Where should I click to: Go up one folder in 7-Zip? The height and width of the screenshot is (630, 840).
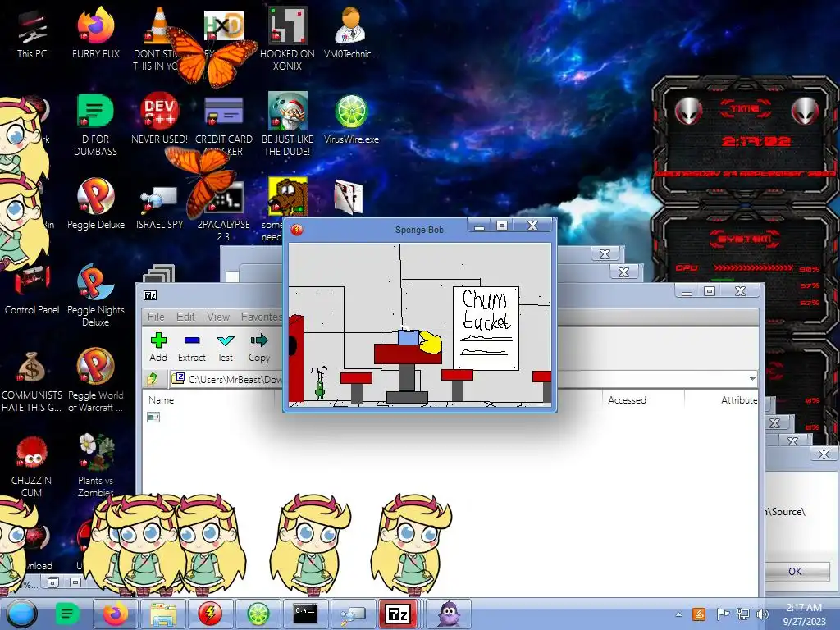153,379
